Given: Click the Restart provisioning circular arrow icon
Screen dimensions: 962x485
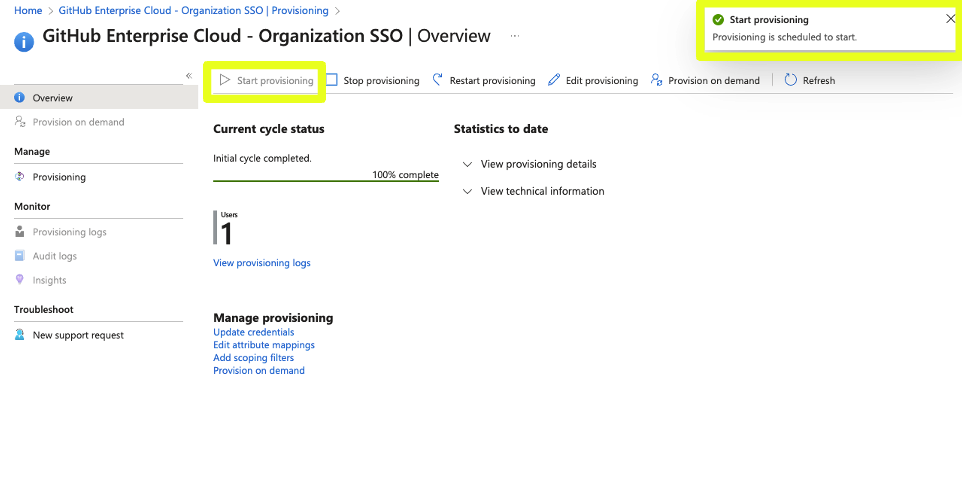Looking at the screenshot, I should 437,80.
